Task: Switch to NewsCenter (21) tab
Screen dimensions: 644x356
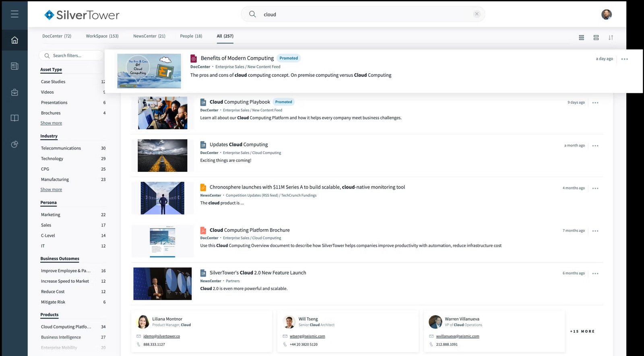Action: 149,36
